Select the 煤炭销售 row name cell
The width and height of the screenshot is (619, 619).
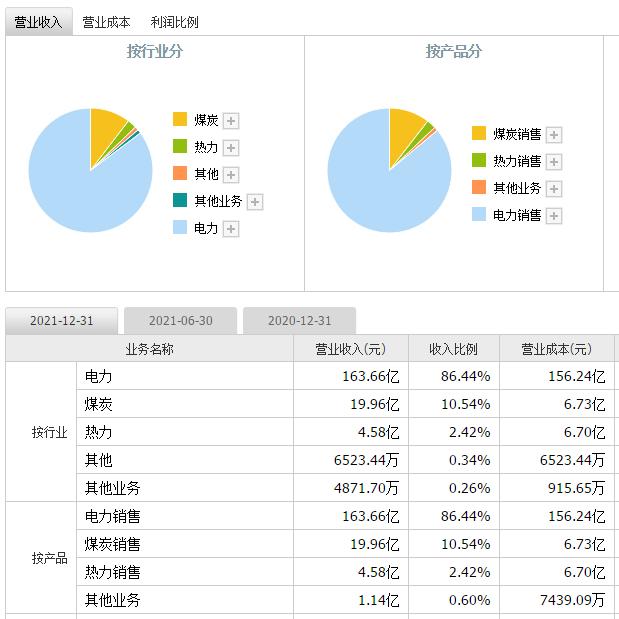pyautogui.click(x=185, y=544)
